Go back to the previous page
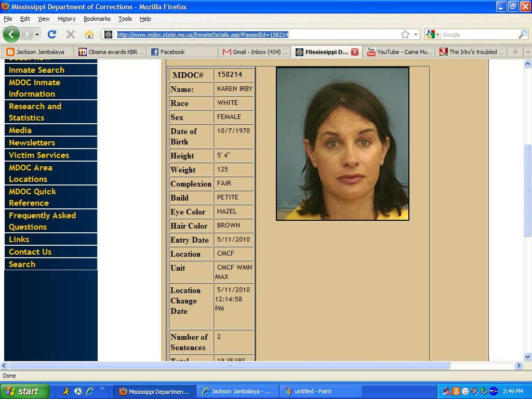 coord(11,34)
